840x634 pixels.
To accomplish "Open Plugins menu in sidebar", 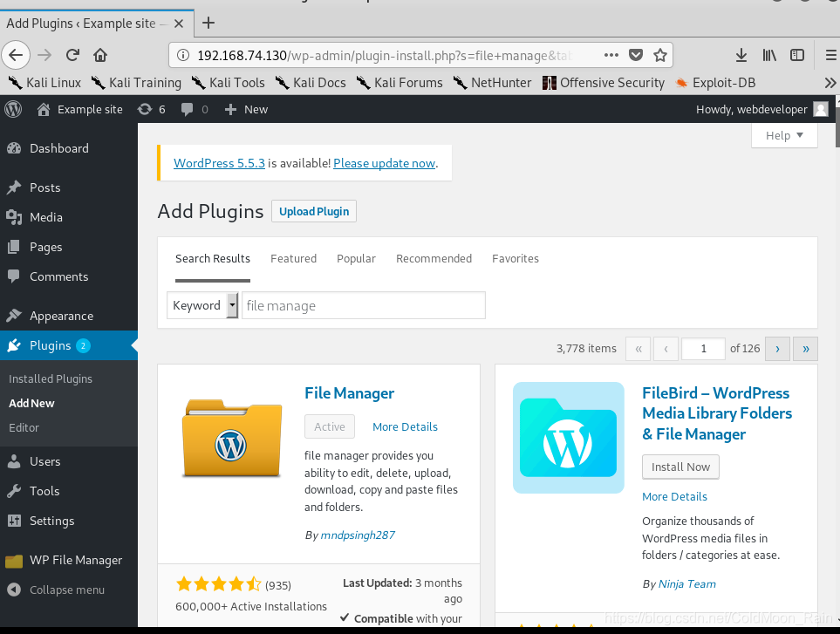I will [69, 345].
